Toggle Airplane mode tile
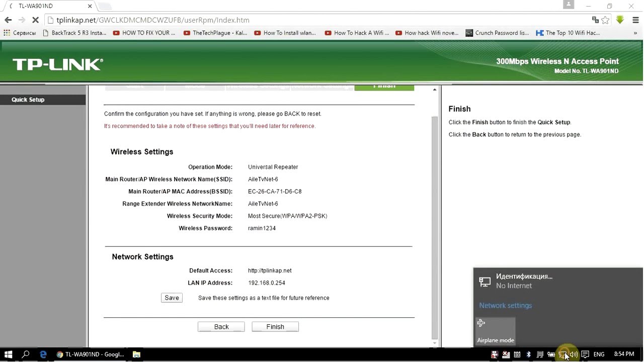Viewport: 644px width, 362px height. coord(496,331)
